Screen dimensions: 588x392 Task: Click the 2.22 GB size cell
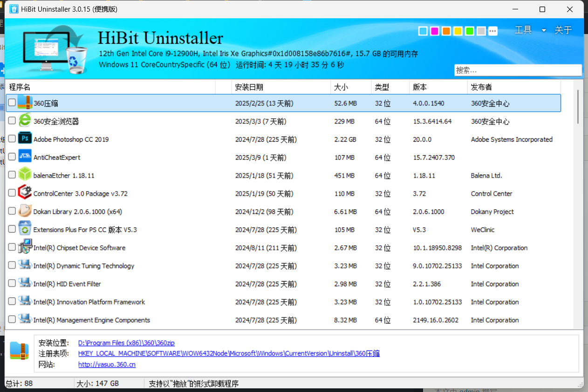(x=345, y=139)
